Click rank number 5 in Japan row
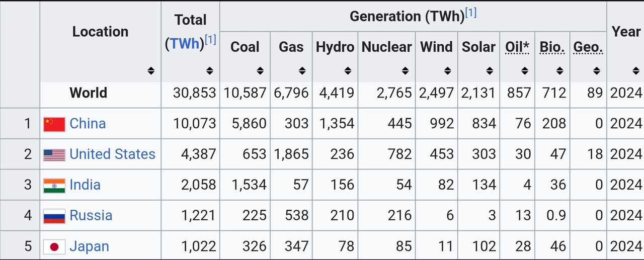Image resolution: width=644 pixels, height=260 pixels. point(28,246)
